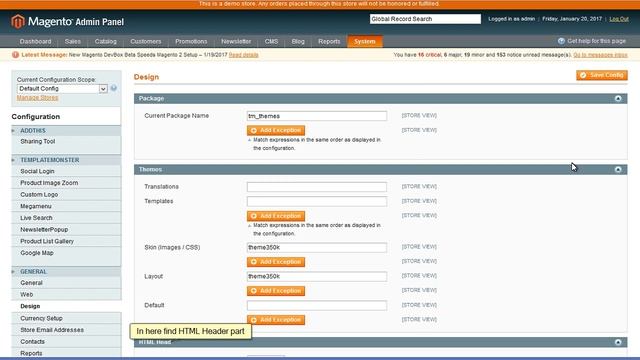
Task: Click the Layout input field
Action: click(317, 276)
